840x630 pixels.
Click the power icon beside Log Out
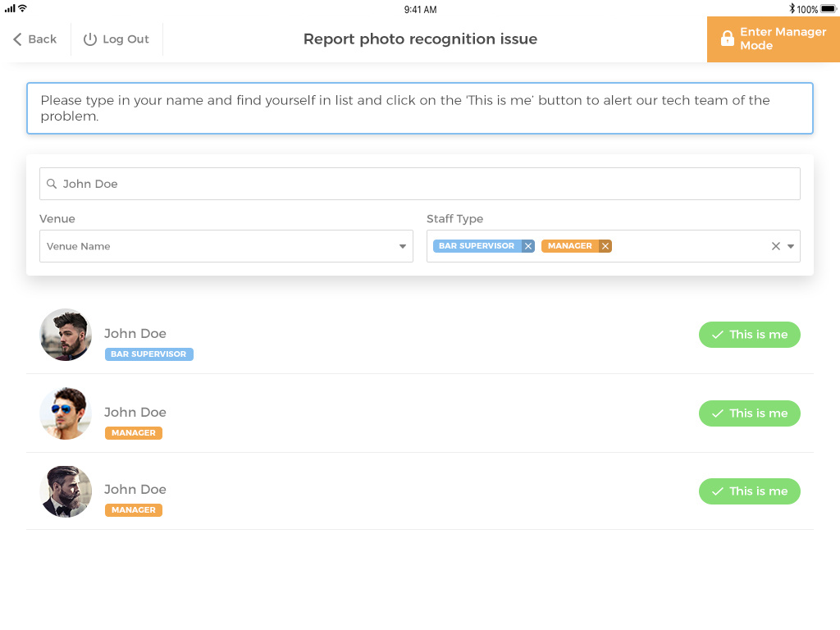[90, 39]
